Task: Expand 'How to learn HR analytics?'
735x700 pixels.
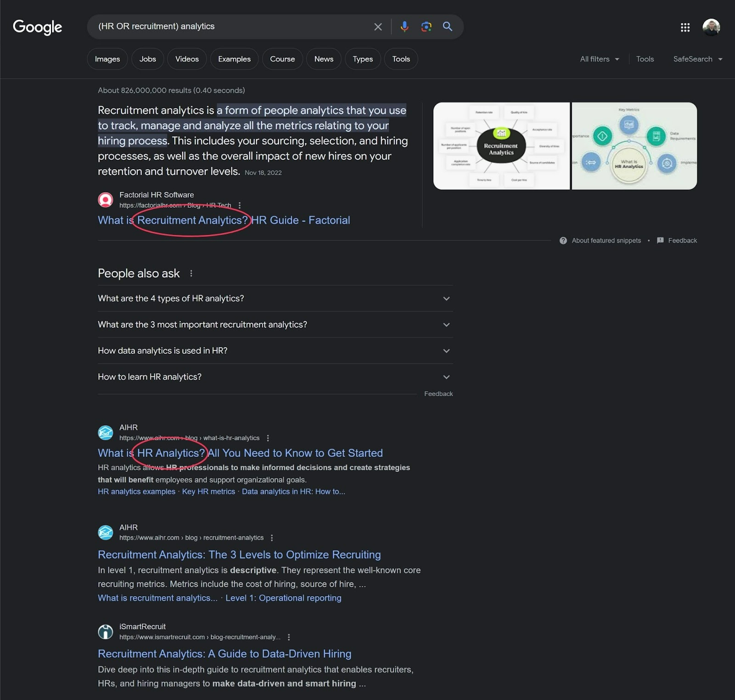Action: click(275, 377)
